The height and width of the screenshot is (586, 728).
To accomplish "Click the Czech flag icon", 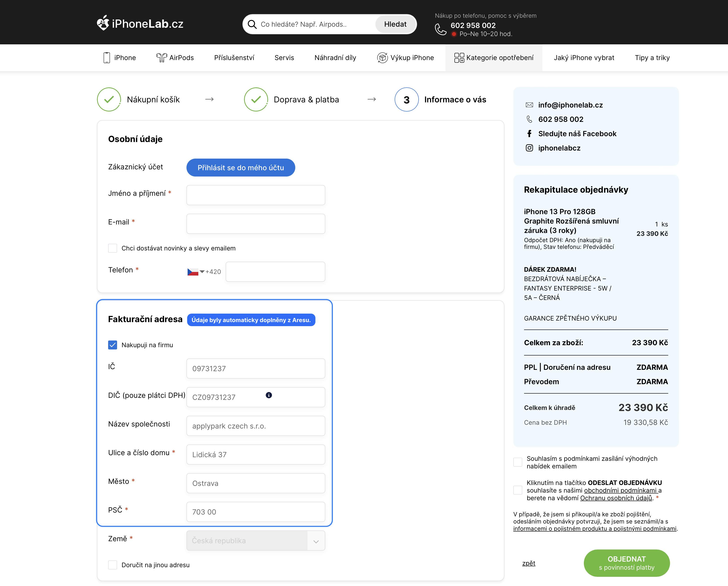I will coord(193,272).
